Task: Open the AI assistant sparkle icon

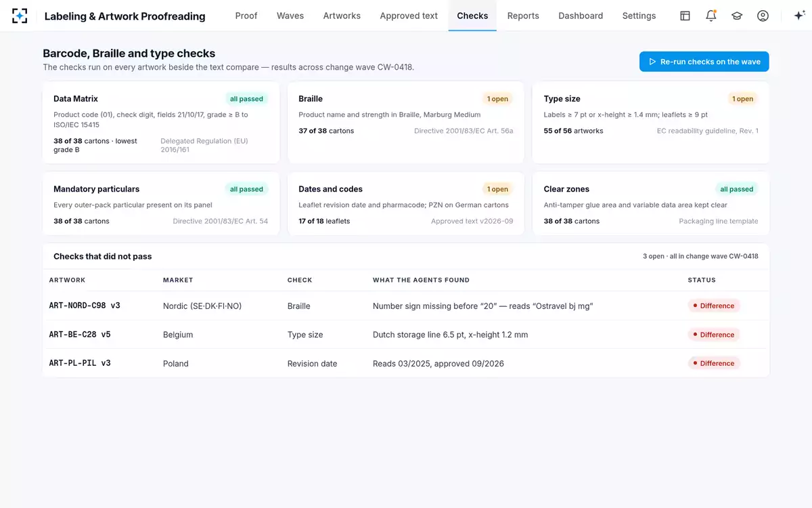Action: 798,16
